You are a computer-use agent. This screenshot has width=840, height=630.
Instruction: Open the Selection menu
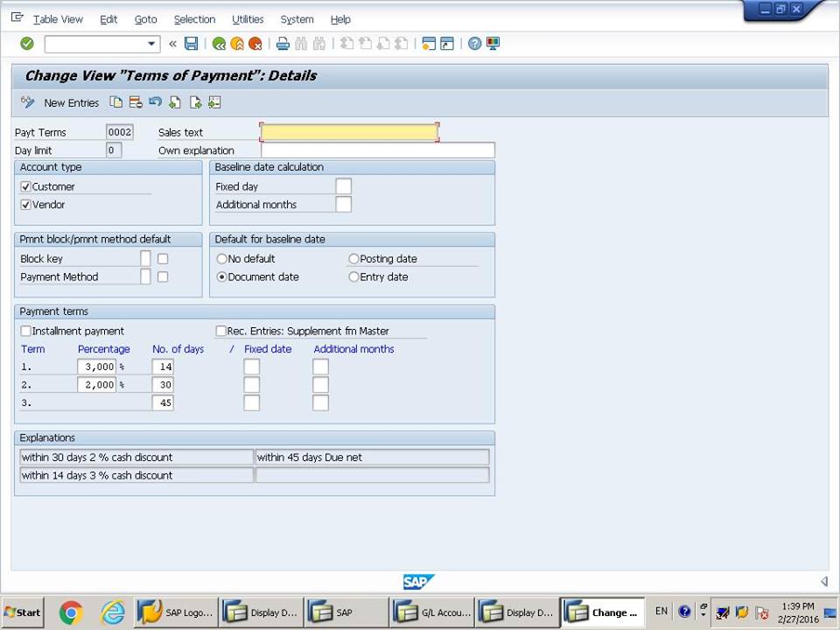coord(194,19)
